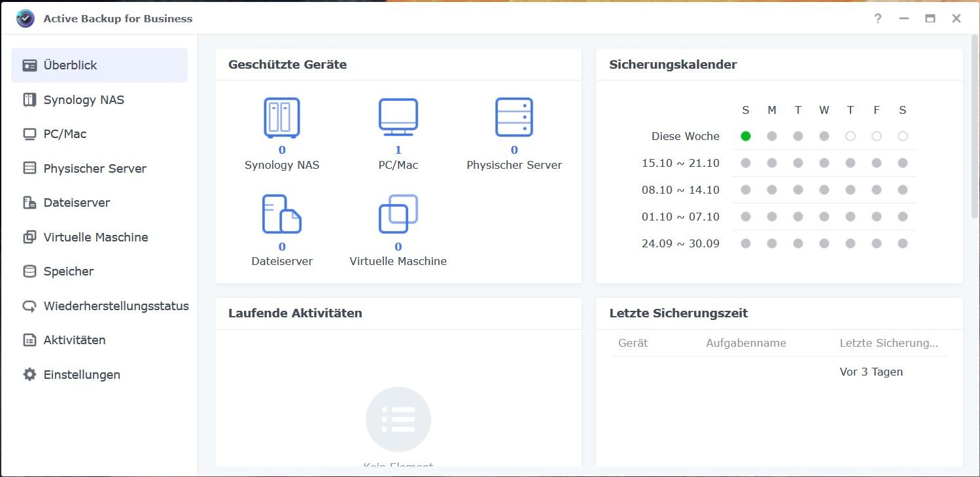Click the Letzte Sicherung column header

coord(888,343)
